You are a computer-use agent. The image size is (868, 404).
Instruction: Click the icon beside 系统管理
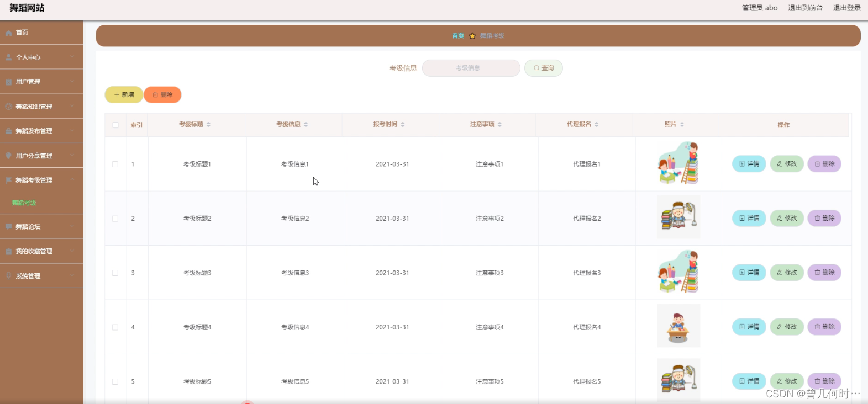[9, 276]
